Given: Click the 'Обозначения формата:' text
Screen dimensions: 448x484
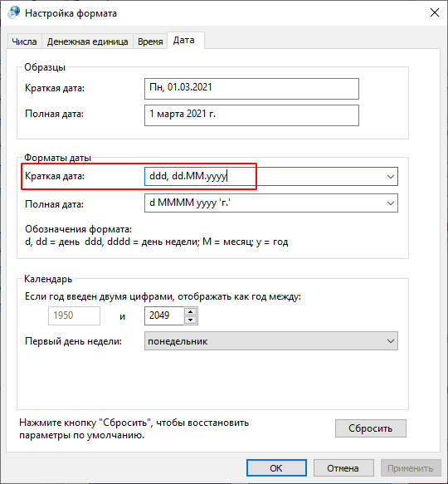Looking at the screenshot, I should [x=78, y=229].
